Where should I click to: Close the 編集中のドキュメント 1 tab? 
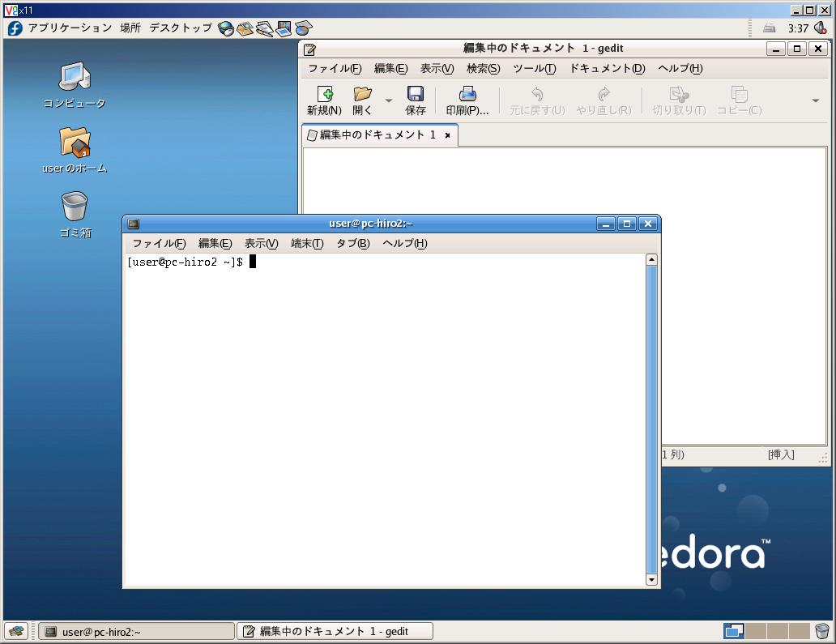[446, 135]
